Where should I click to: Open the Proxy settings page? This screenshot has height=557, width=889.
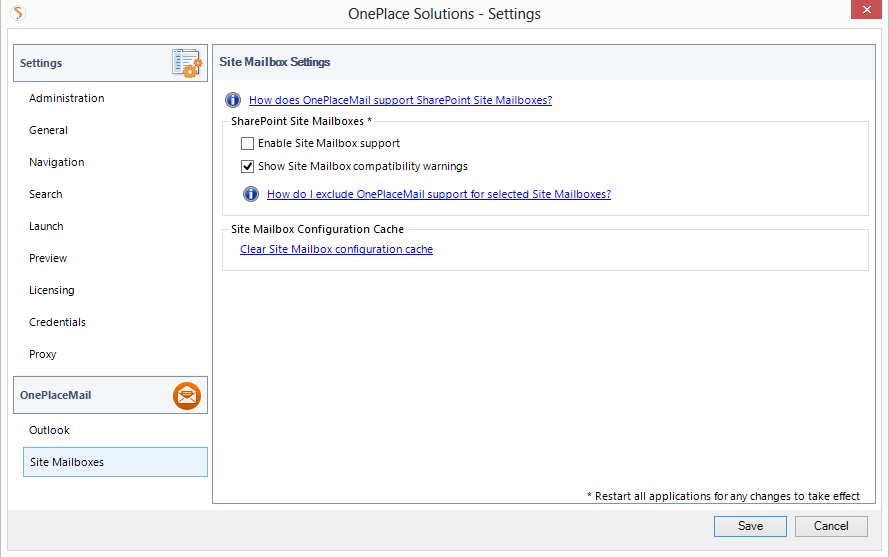(43, 354)
